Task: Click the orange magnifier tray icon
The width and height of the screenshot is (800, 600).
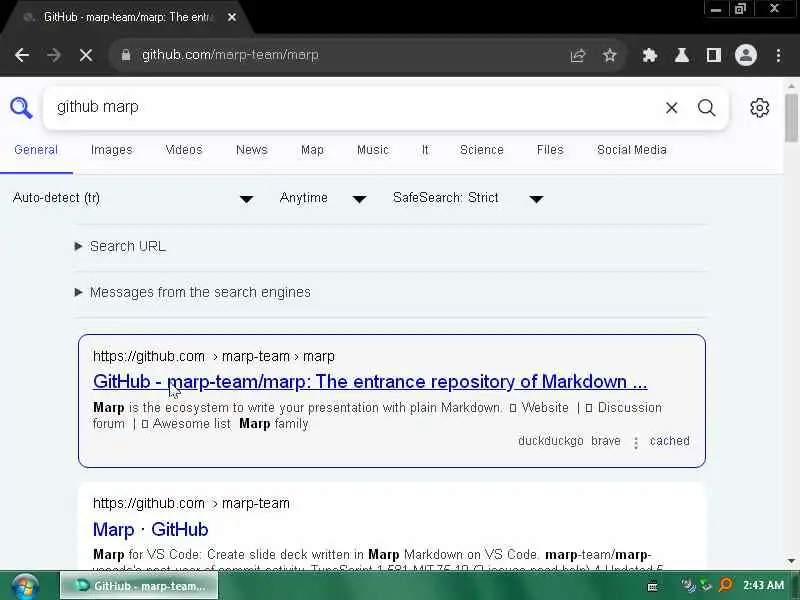Action: [725, 585]
